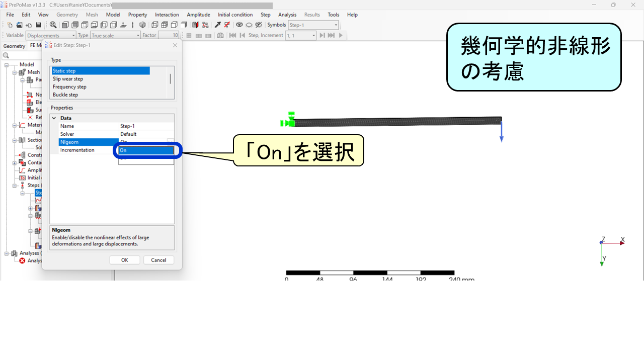Click the Save floppy disk icon
Screen dimensions: 644x362
(x=39, y=25)
